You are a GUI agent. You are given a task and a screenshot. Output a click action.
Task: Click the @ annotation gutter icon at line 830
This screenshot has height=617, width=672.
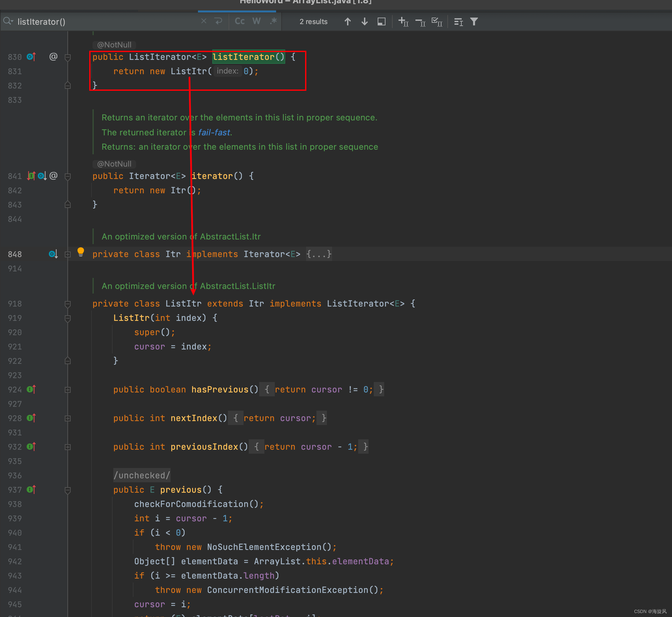(53, 57)
